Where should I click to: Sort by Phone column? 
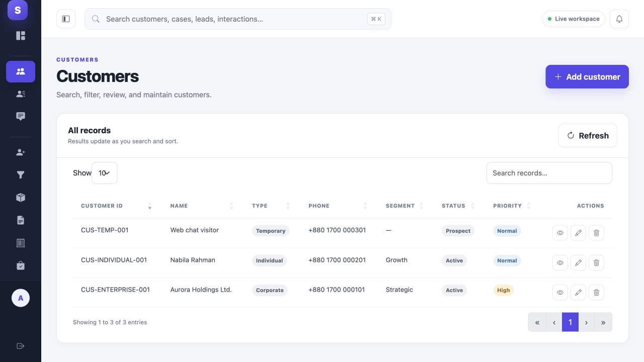coord(339,206)
